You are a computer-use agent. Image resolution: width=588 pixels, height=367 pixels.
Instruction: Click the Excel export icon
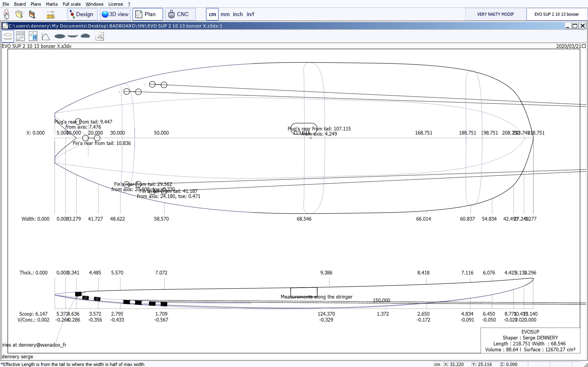[x=100, y=36]
